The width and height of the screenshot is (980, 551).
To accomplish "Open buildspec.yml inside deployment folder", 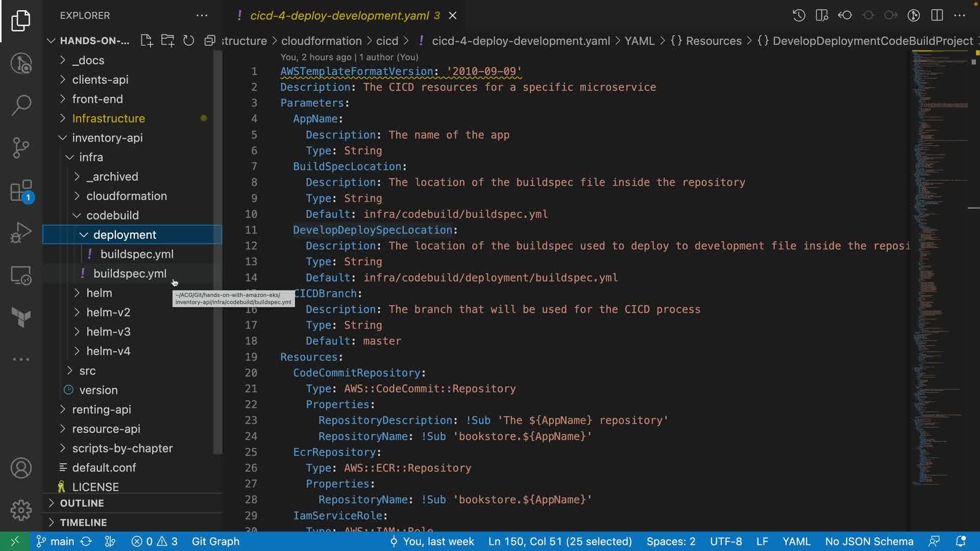I will click(137, 254).
